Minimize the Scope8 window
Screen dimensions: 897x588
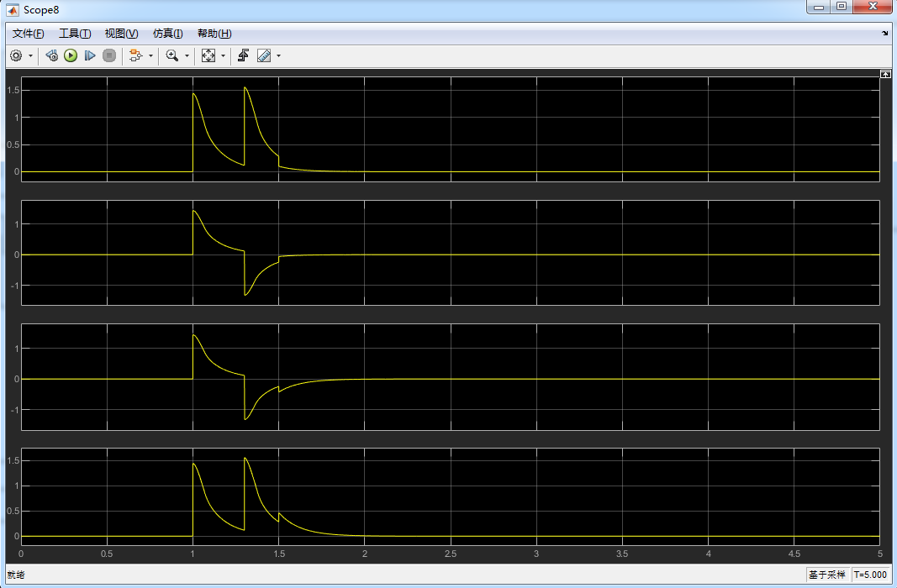click(819, 7)
